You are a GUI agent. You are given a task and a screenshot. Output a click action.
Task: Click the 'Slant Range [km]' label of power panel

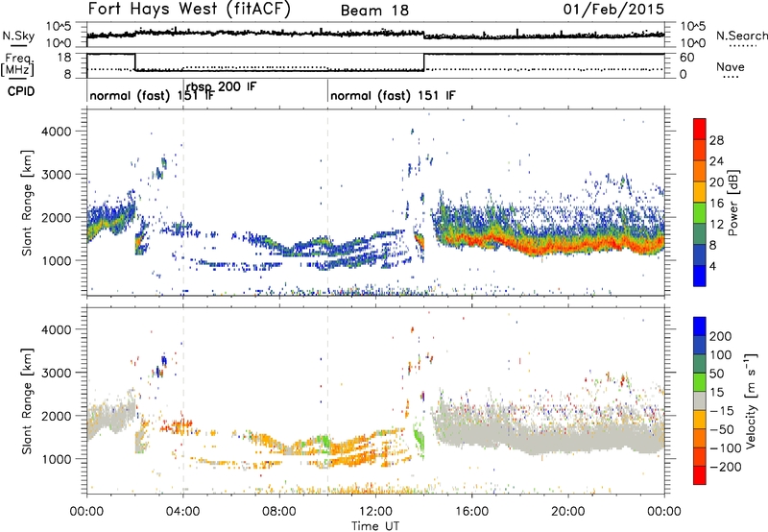(x=27, y=203)
